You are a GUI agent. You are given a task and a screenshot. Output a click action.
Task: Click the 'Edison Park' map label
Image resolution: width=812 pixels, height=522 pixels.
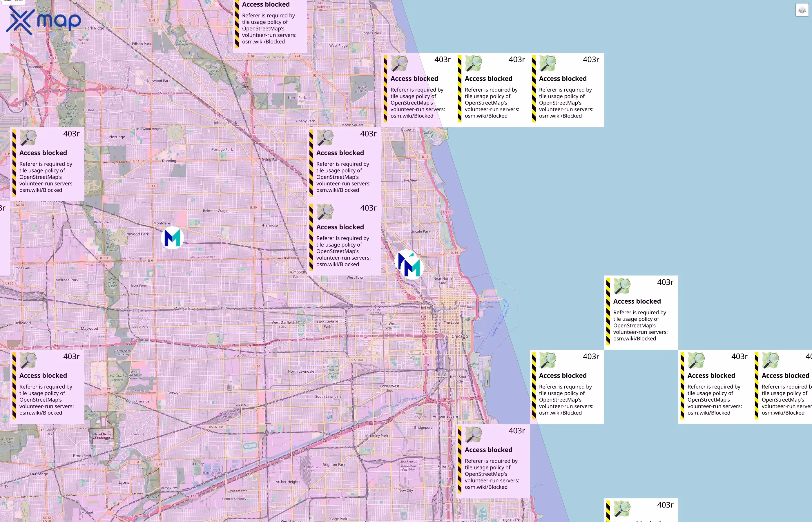point(142,44)
